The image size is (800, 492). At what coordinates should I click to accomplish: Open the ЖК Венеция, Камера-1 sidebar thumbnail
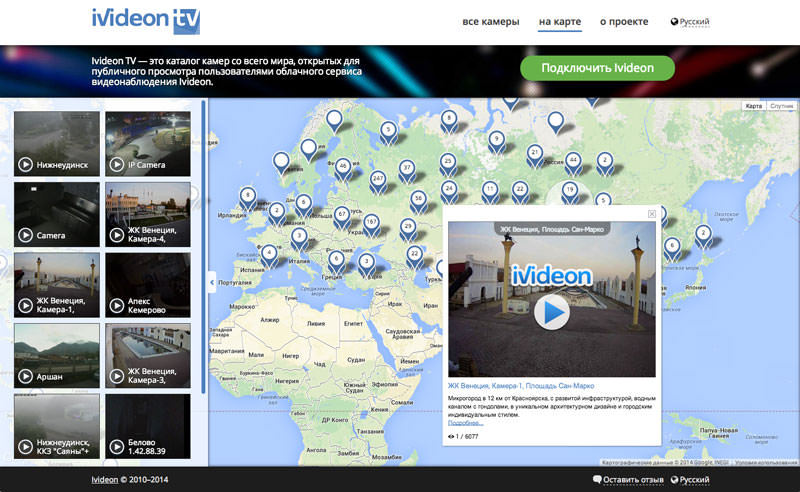[x=57, y=285]
